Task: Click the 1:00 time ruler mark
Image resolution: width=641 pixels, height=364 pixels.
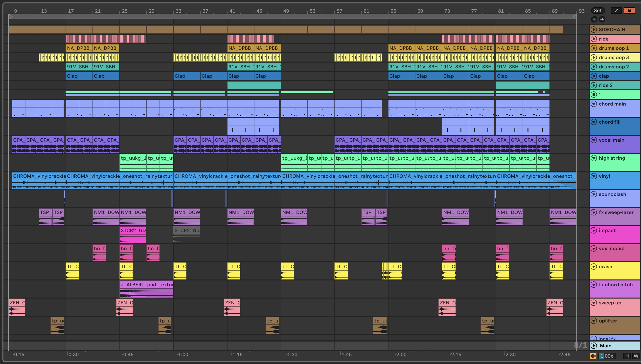Action: 183,354
